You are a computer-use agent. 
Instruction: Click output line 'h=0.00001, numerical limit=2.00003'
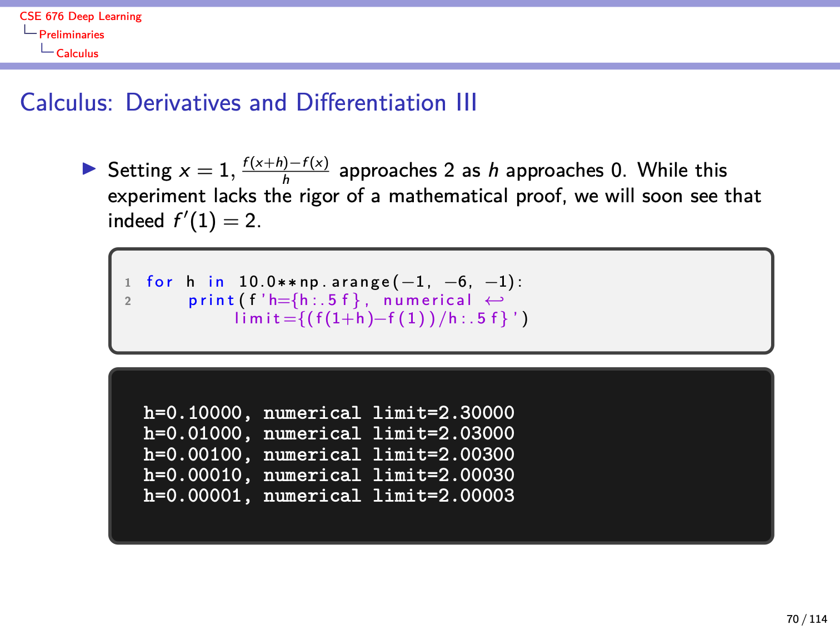point(329,496)
